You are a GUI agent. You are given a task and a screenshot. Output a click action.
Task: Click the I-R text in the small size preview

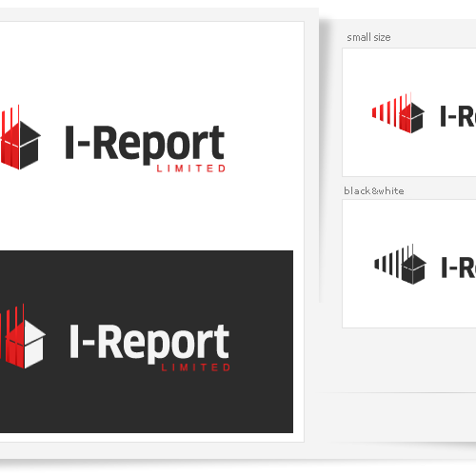pyautogui.click(x=458, y=116)
